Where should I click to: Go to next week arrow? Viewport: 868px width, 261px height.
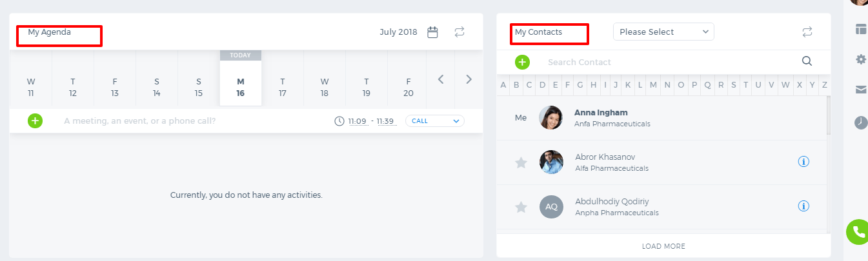coord(469,79)
